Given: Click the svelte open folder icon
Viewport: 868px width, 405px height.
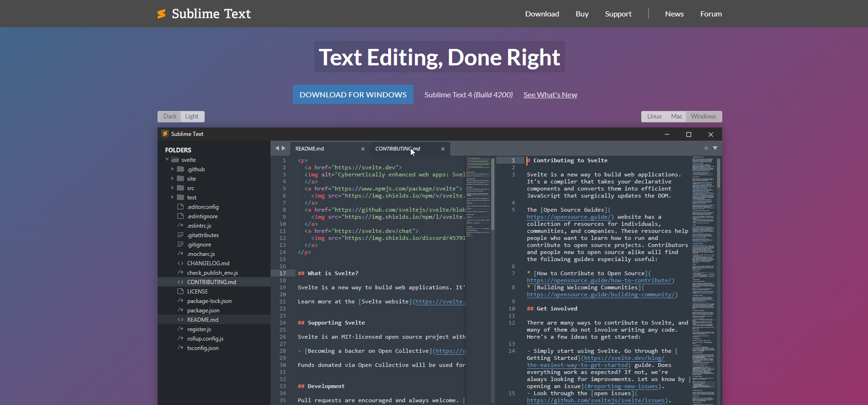Looking at the screenshot, I should 175,159.
